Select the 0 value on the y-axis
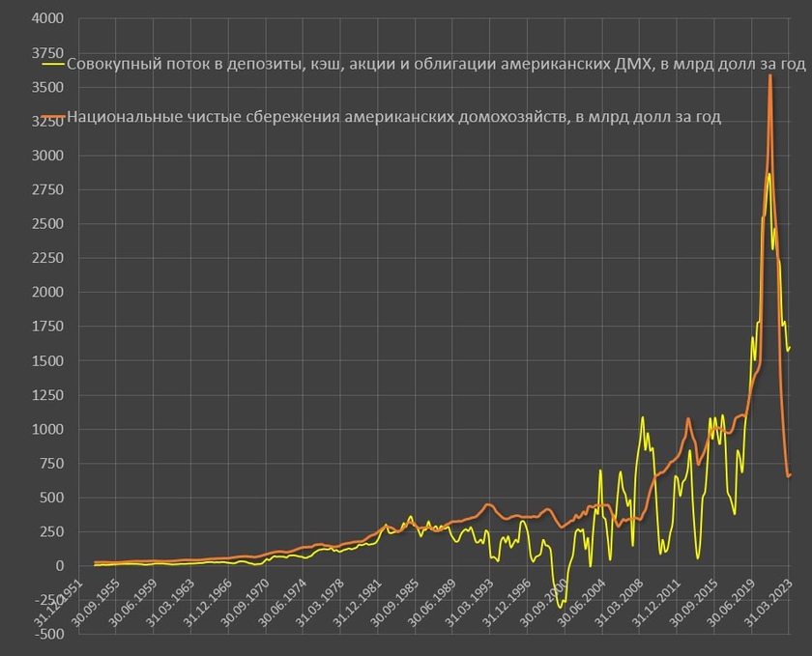 pyautogui.click(x=60, y=566)
